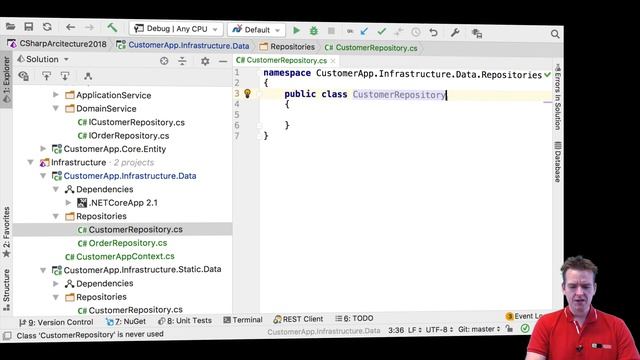Image resolution: width=640 pixels, height=360 pixels.
Task: Hide the Solution panel with the minus icon
Action: 223,62
